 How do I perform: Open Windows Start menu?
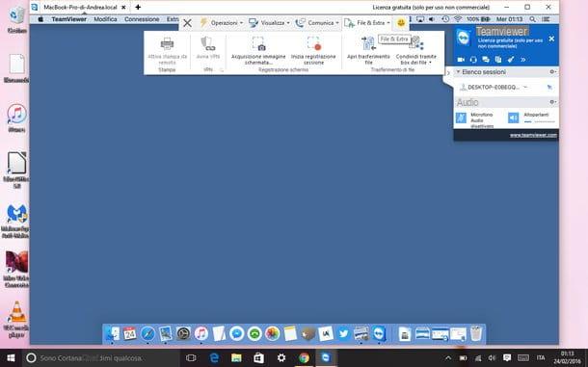coord(11,358)
